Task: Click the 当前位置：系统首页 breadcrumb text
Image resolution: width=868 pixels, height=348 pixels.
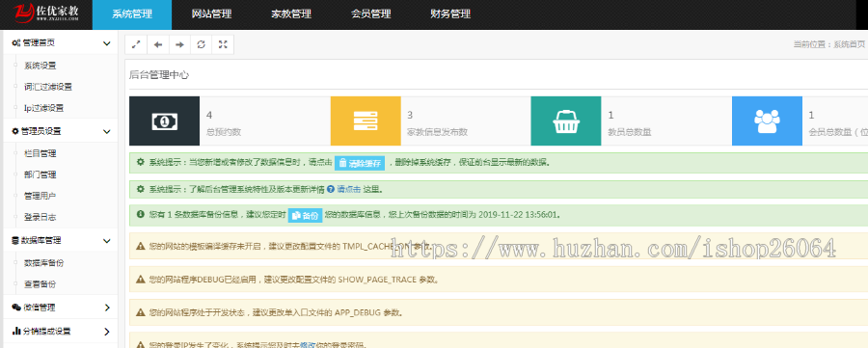Action: (828, 44)
